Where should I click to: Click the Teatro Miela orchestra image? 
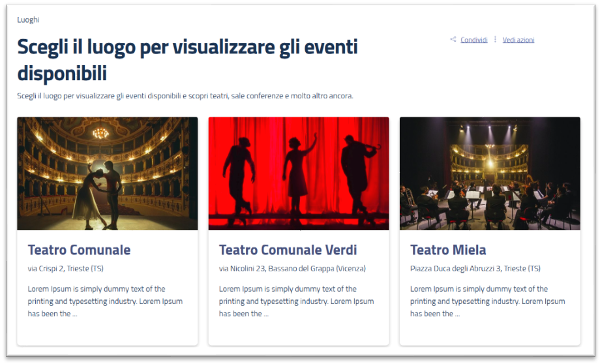[490, 174]
